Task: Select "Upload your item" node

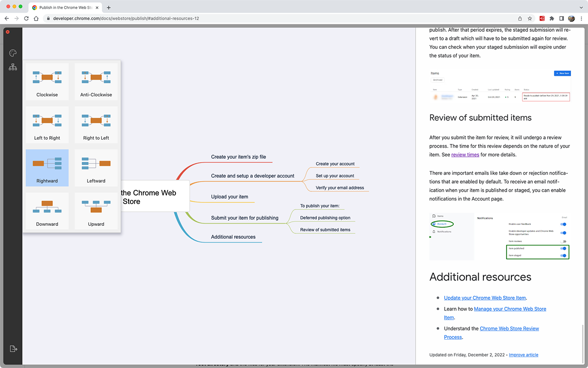Action: [230, 197]
